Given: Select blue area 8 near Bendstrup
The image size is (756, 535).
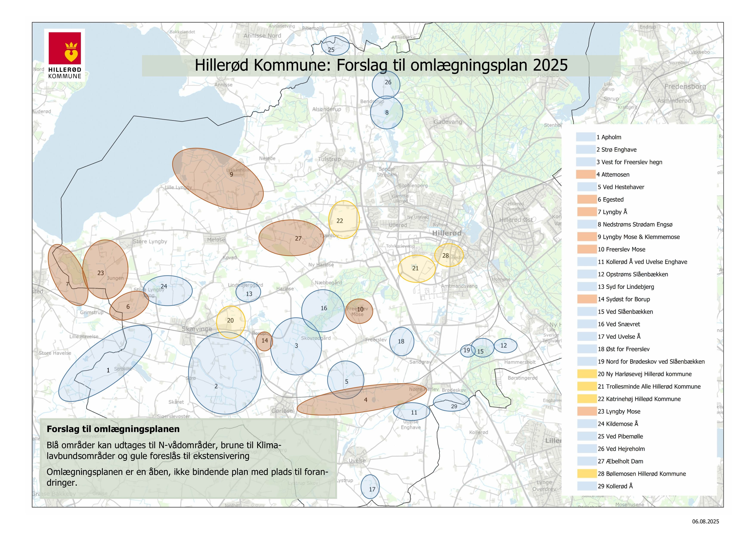Looking at the screenshot, I should pos(387,112).
